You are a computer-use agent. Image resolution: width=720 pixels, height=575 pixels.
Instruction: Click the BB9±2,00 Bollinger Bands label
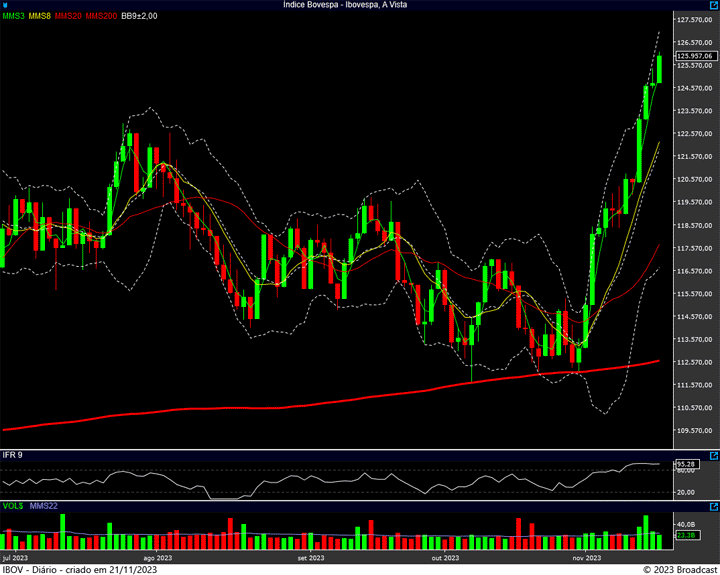139,16
